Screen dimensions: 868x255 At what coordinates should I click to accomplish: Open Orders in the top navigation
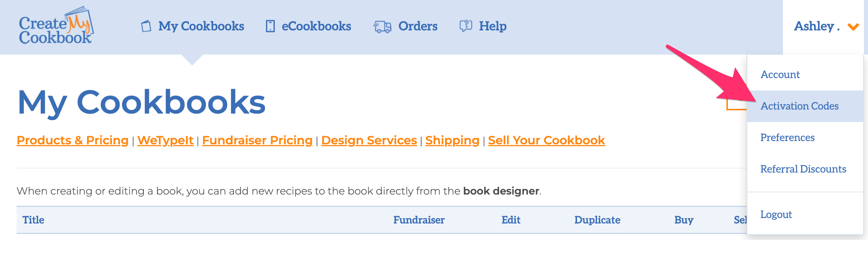coord(418,26)
